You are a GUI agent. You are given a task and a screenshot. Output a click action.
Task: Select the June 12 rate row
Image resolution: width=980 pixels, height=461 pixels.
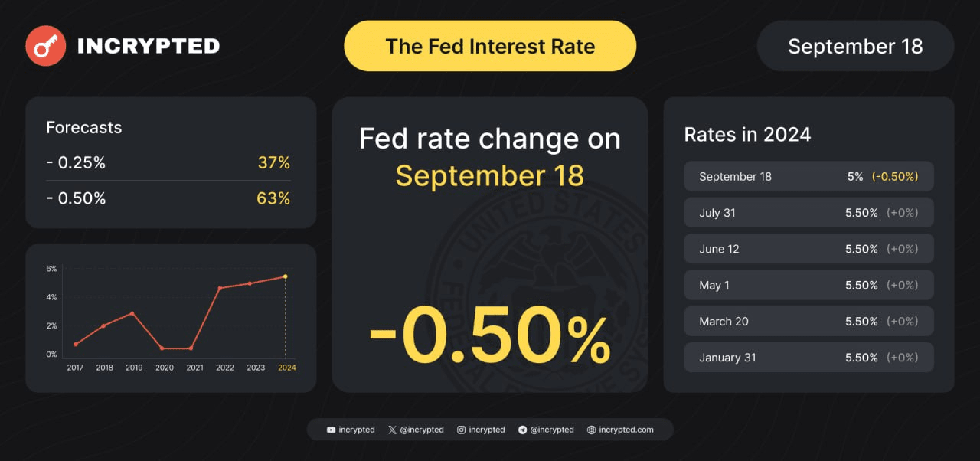pyautogui.click(x=808, y=249)
